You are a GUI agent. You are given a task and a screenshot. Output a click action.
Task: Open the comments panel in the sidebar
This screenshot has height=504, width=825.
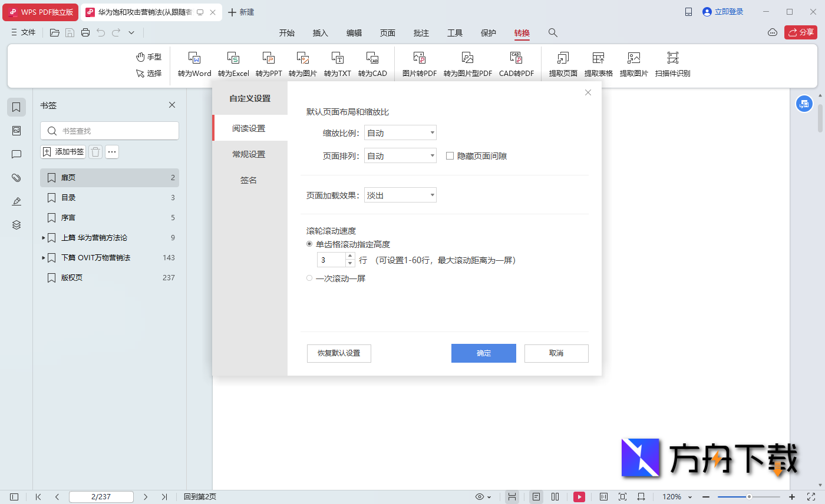(16, 154)
